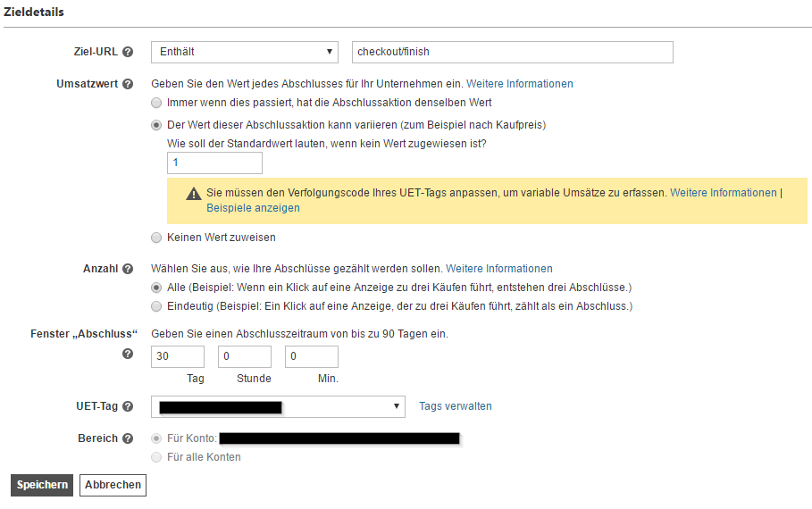Click the Standardwert input field
This screenshot has height=509, width=812.
pyautogui.click(x=214, y=163)
